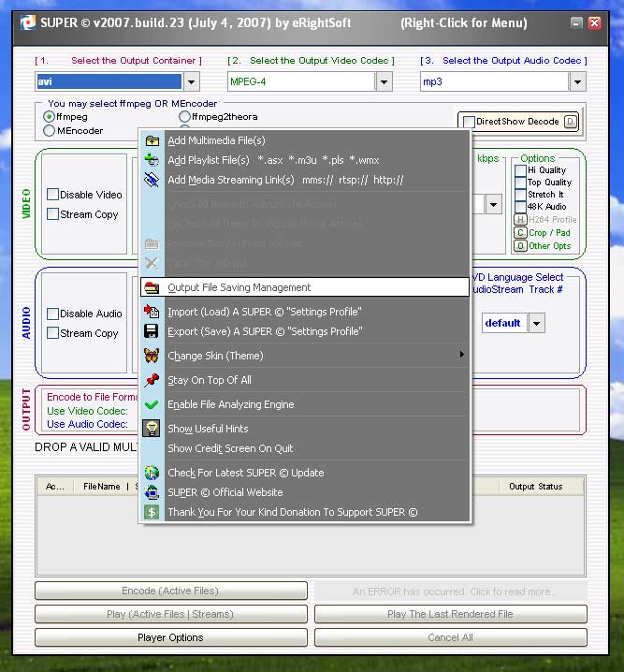Enable the Stretch It option
The image size is (624, 672).
520,195
